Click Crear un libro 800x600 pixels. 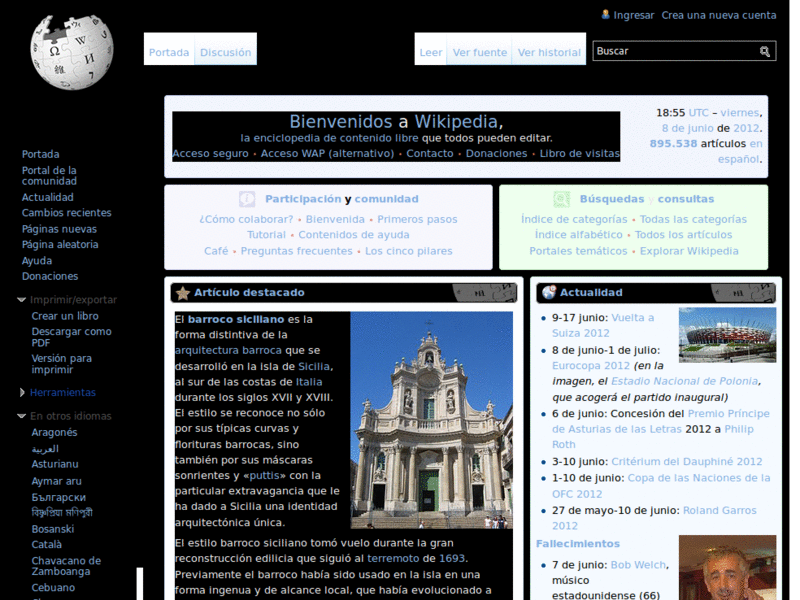click(x=65, y=316)
